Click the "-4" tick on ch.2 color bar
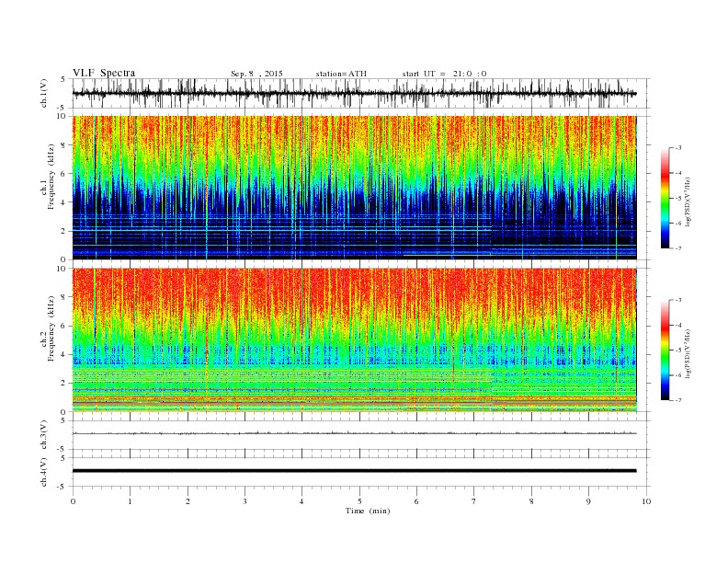728x563 pixels. [x=678, y=325]
